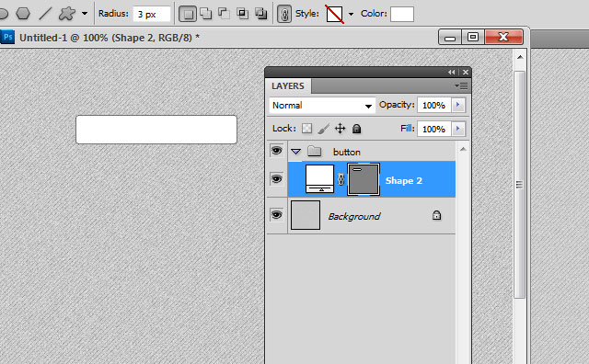Hide the Background layer
The width and height of the screenshot is (589, 364).
[x=277, y=215]
